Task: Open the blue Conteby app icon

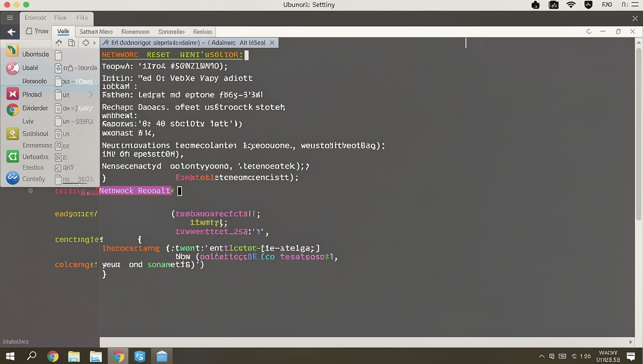Action: tap(12, 178)
